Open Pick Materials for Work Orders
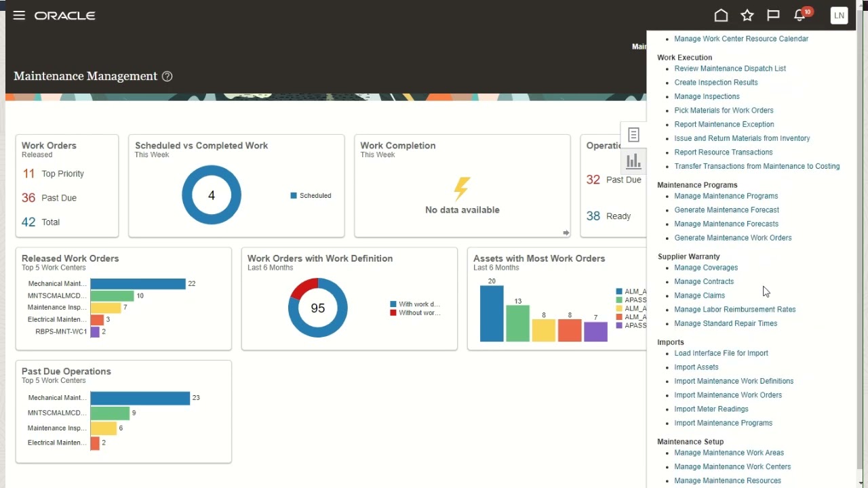868x488 pixels. (x=724, y=110)
